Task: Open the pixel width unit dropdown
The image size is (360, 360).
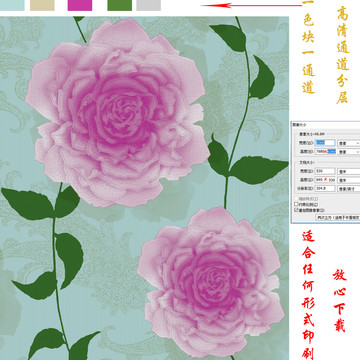Action: pyautogui.click(x=349, y=143)
